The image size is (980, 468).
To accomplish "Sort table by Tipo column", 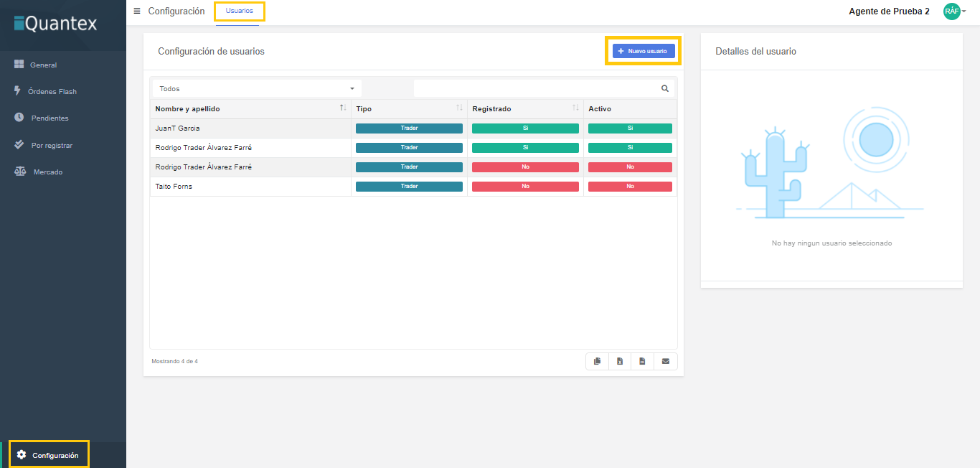I will [x=459, y=108].
